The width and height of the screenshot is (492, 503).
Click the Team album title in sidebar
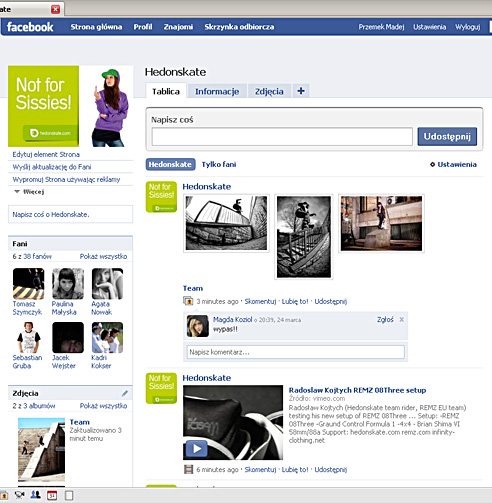coord(79,422)
